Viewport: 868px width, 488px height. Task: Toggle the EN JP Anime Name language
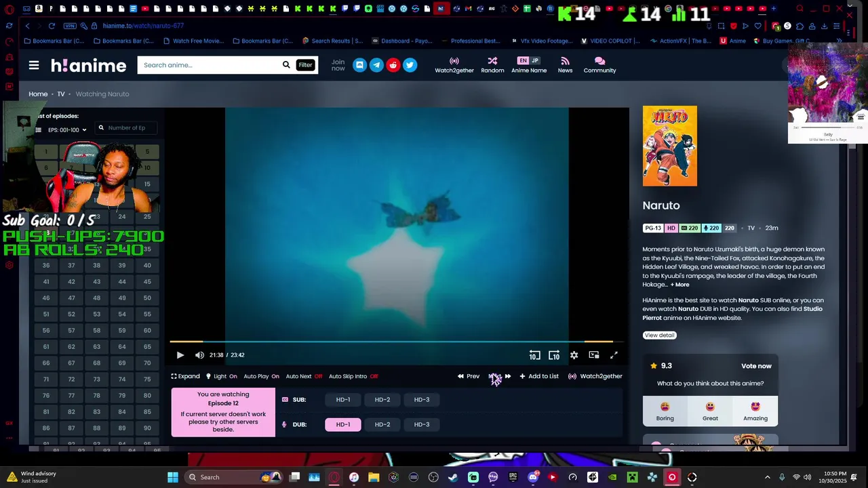(x=529, y=65)
